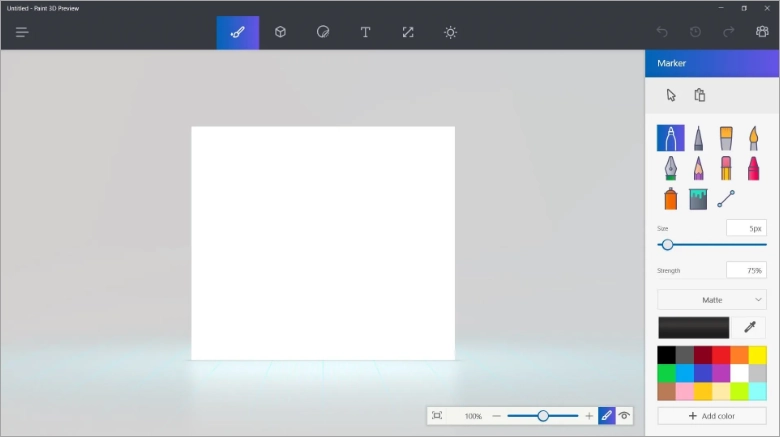Click the Size value field
780x437 pixels.
tap(746, 228)
